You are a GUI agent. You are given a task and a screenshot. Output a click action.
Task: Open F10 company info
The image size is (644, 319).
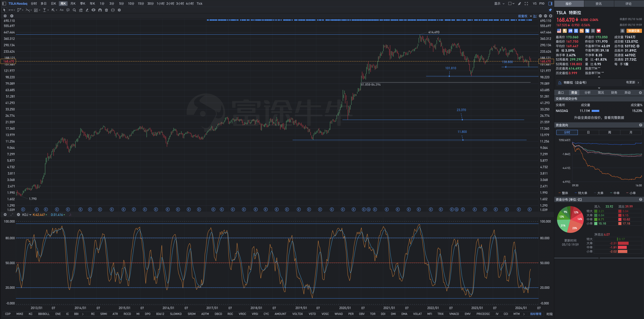coord(542,4)
